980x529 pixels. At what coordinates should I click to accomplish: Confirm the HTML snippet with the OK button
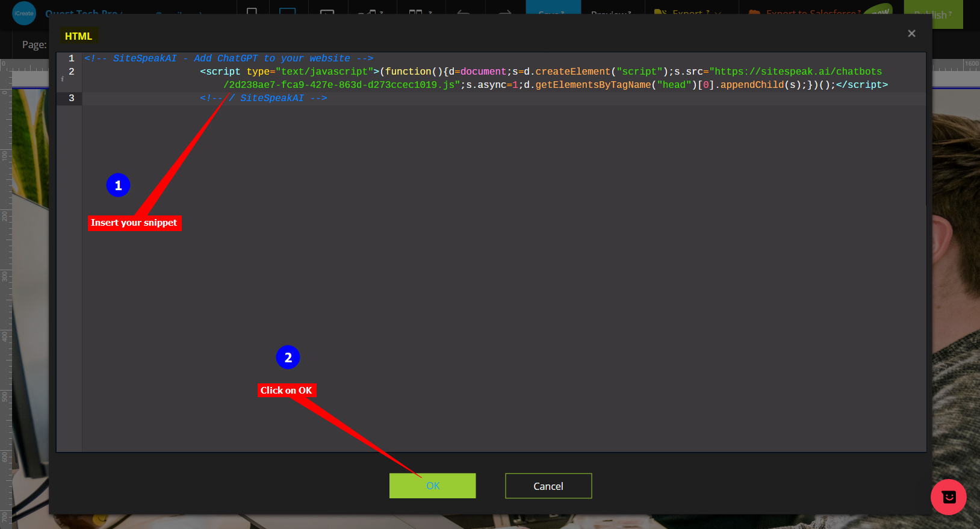432,486
